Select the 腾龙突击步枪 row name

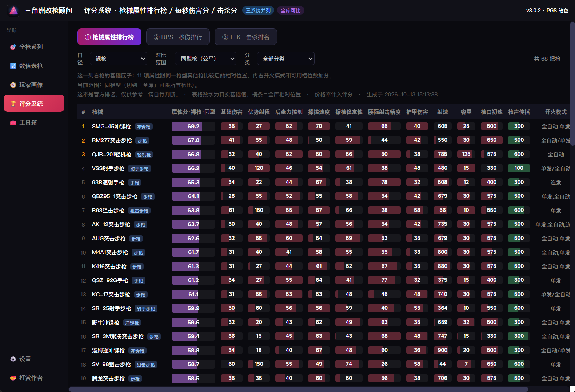[108, 379]
